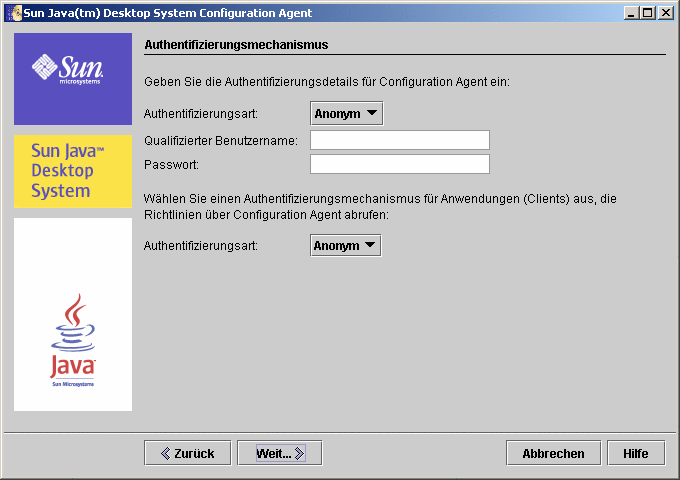Click the Qualifizierter Benutzername label

click(221, 140)
